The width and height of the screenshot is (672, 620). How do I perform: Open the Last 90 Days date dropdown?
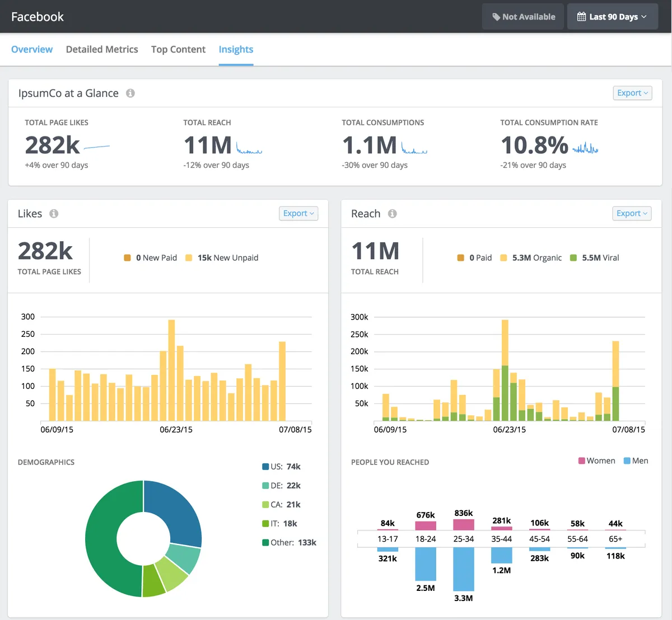tap(612, 17)
